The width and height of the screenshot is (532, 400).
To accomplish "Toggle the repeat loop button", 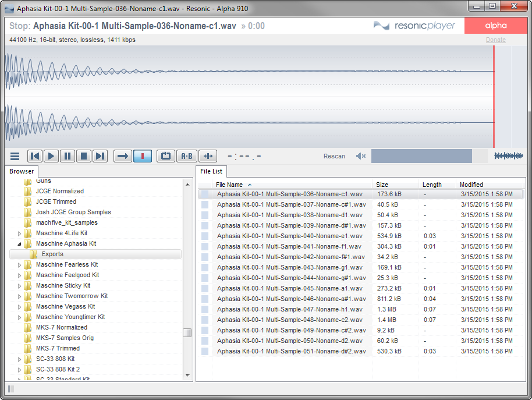I will (165, 156).
